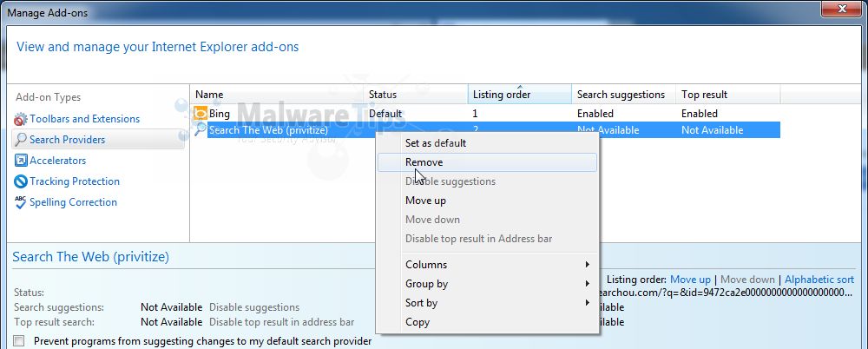
Task: Expand the Group by submenu arrow
Action: tap(588, 284)
